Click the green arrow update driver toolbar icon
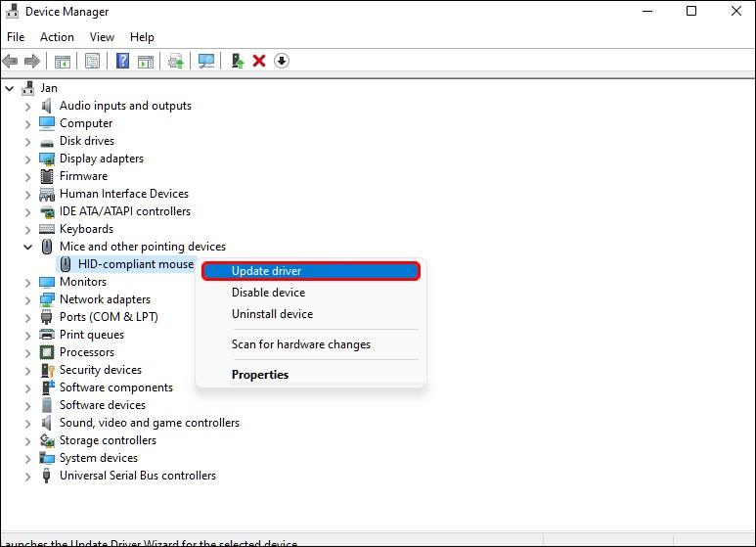The width and height of the screenshot is (756, 547). coord(237,61)
